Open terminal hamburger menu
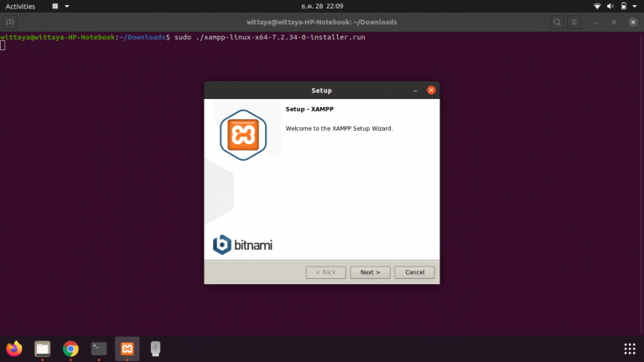Image resolution: width=644 pixels, height=362 pixels. click(x=574, y=22)
